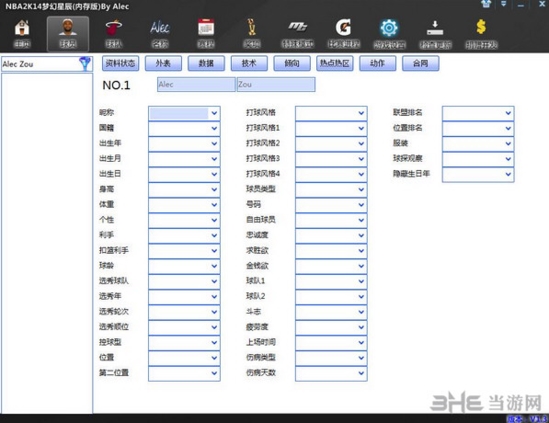Image resolution: width=549 pixels, height=423 pixels.
Task: Select the player portrait icon
Action: pos(68,27)
